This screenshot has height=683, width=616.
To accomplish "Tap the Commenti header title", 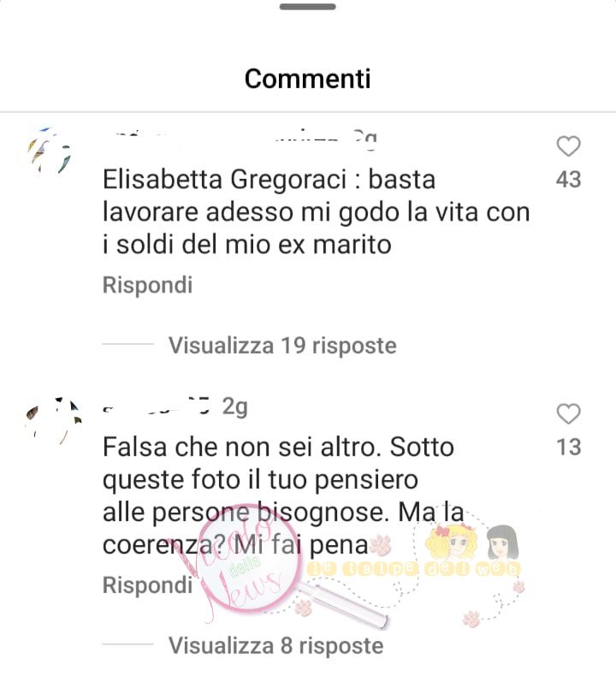I will tap(308, 79).
